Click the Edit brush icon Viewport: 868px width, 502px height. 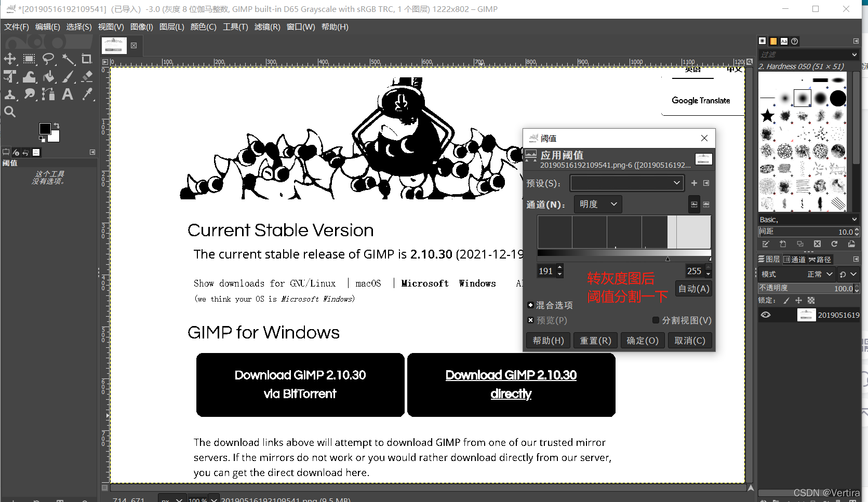click(765, 243)
